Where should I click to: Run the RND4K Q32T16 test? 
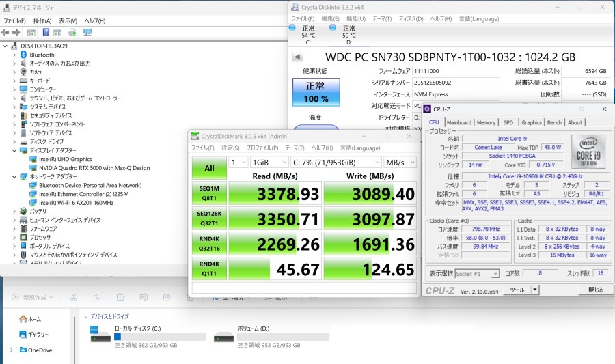(209, 243)
